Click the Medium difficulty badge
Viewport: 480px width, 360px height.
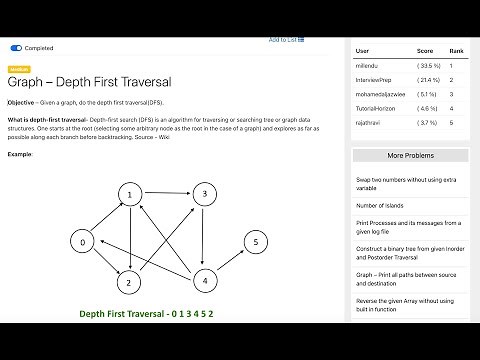pos(19,69)
